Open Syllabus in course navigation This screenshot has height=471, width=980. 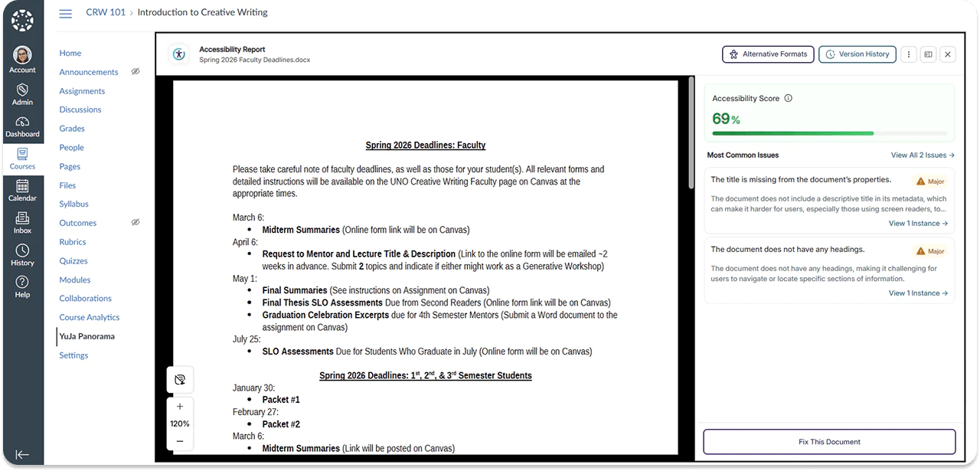(74, 204)
